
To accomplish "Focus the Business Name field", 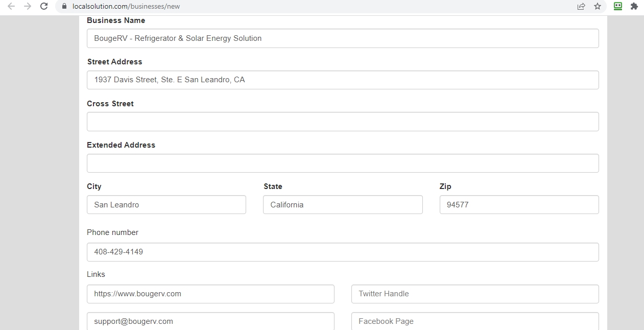I will point(343,38).
